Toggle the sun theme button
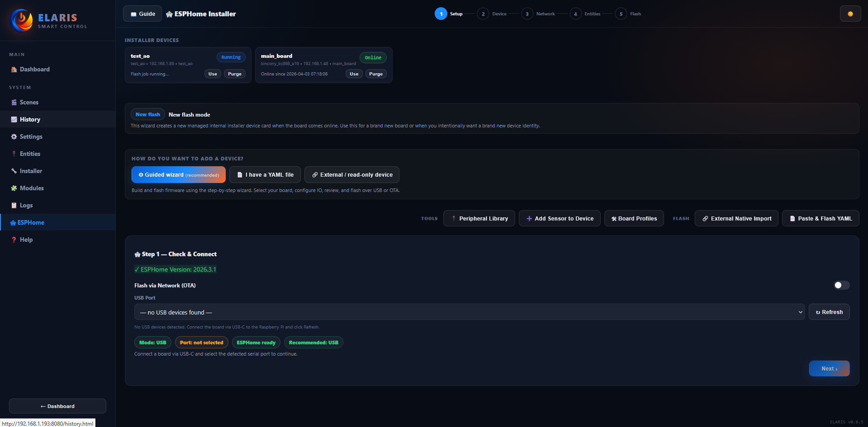 pos(850,14)
